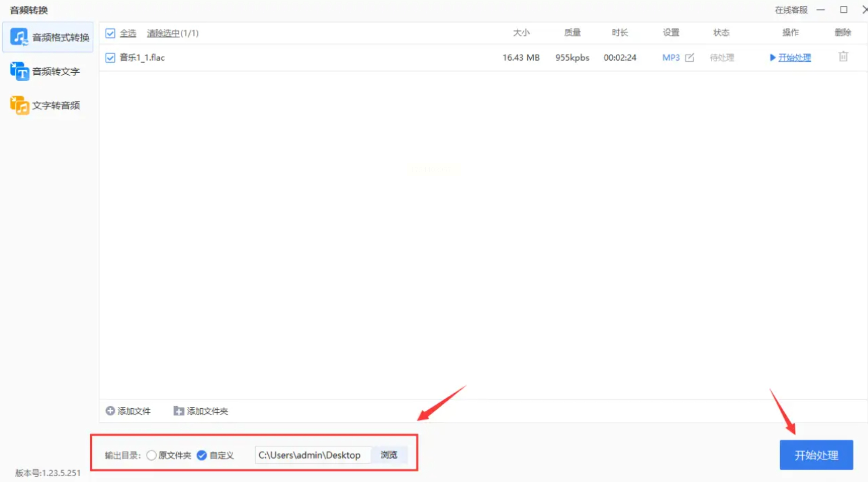Open the MP3 format setting
The height and width of the screenshot is (482, 868).
coord(671,57)
